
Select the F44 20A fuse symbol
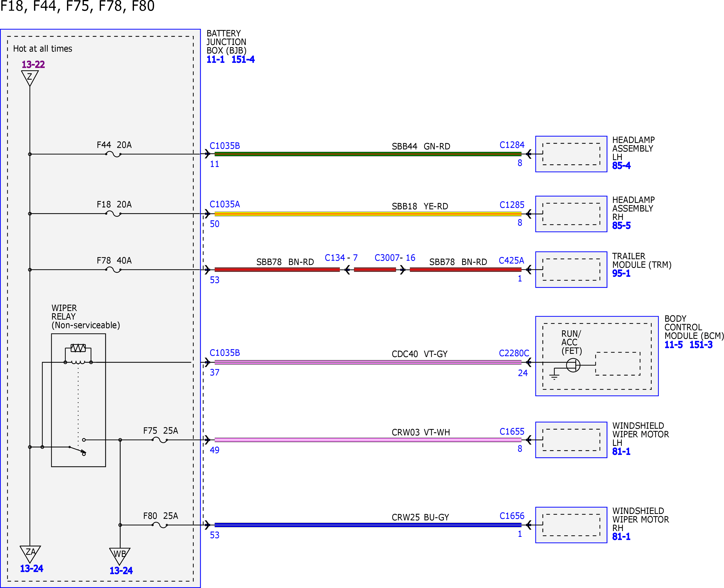click(x=113, y=154)
